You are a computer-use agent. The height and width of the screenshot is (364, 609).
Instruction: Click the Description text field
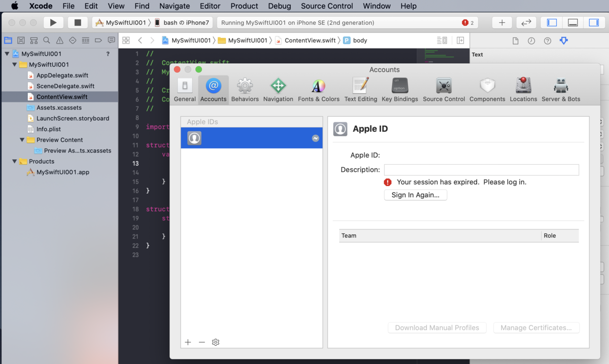tap(482, 170)
